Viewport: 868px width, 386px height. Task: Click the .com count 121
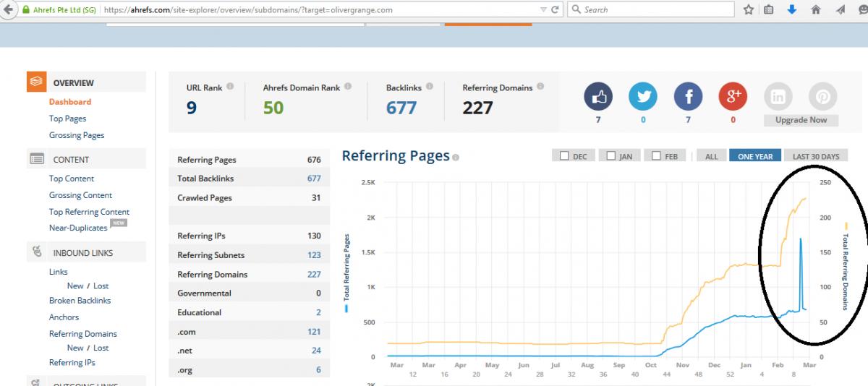(314, 332)
